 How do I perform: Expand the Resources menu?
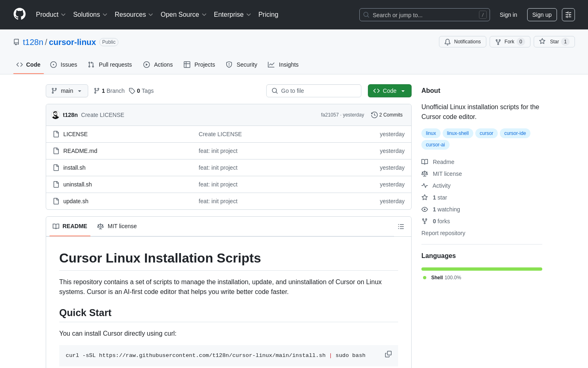[x=134, y=14]
